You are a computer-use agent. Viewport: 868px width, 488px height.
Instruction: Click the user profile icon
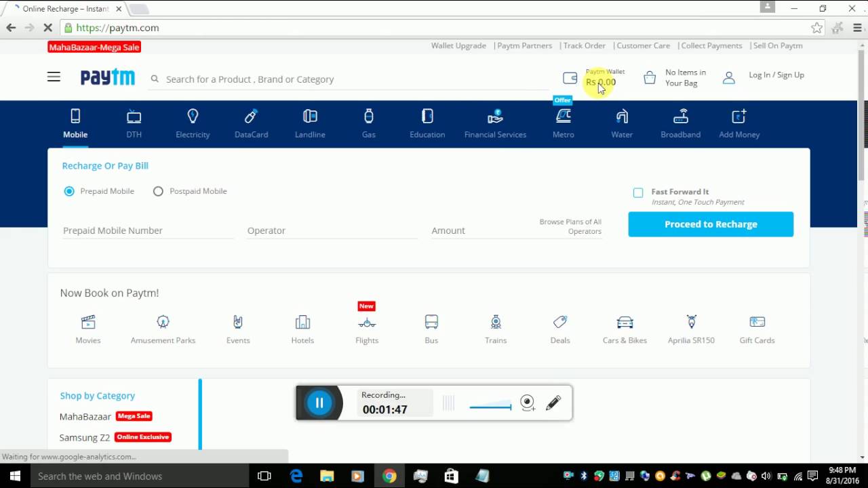click(729, 78)
